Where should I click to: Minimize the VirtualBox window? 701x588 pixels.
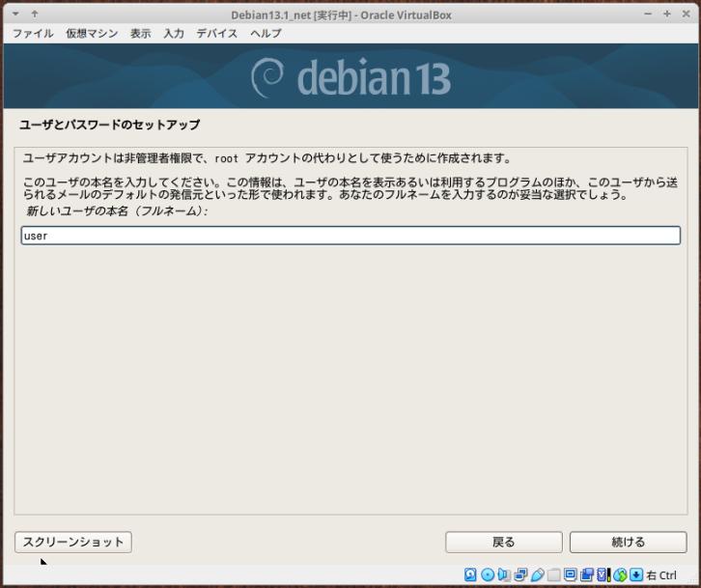click(648, 14)
